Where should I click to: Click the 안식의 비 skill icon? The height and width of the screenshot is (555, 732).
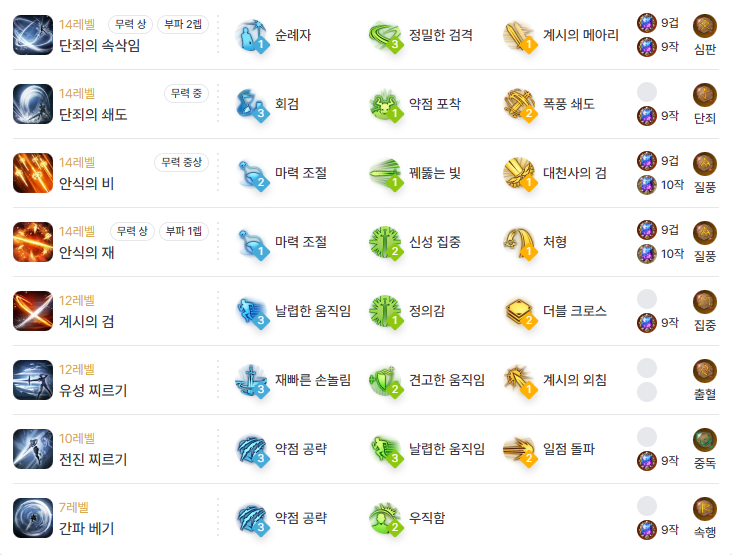pyautogui.click(x=33, y=173)
